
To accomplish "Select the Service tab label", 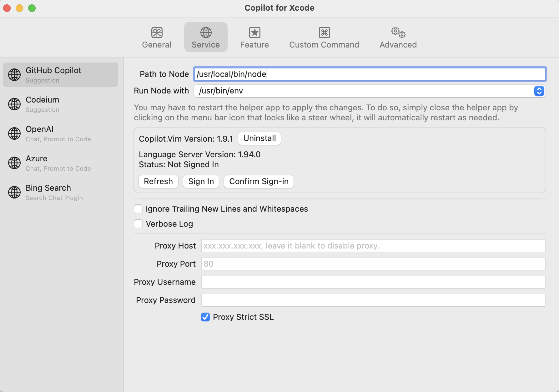I will pos(206,45).
